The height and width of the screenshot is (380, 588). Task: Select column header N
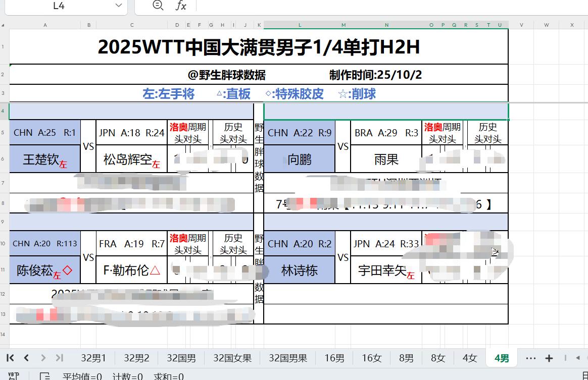pyautogui.click(x=386, y=25)
